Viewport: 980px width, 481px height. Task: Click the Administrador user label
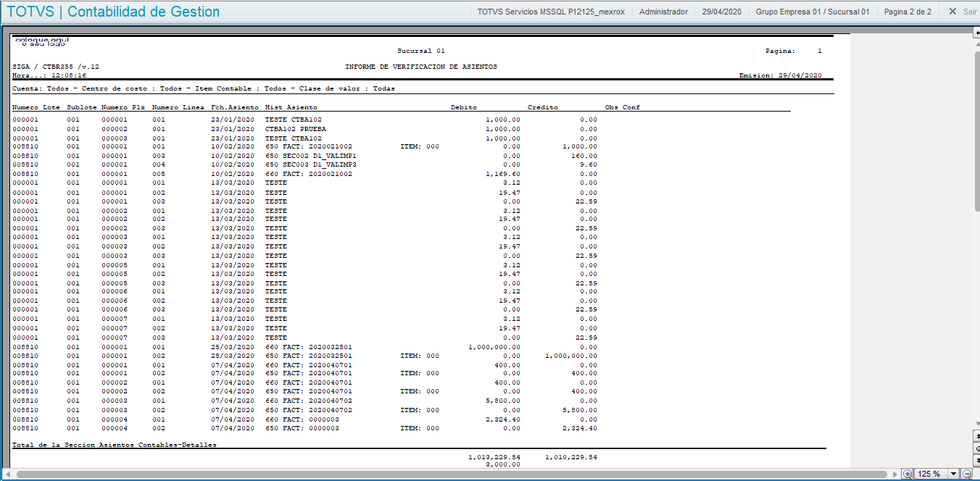(x=663, y=12)
